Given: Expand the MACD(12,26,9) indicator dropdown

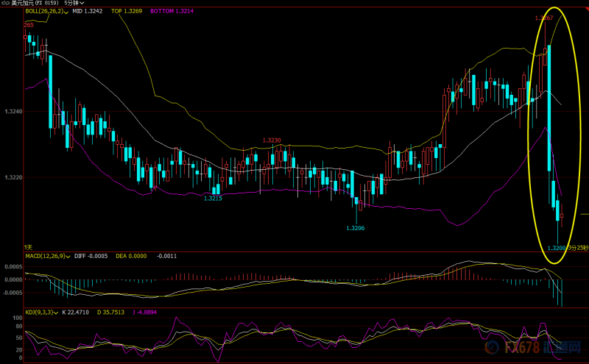Looking at the screenshot, I should tap(68, 257).
